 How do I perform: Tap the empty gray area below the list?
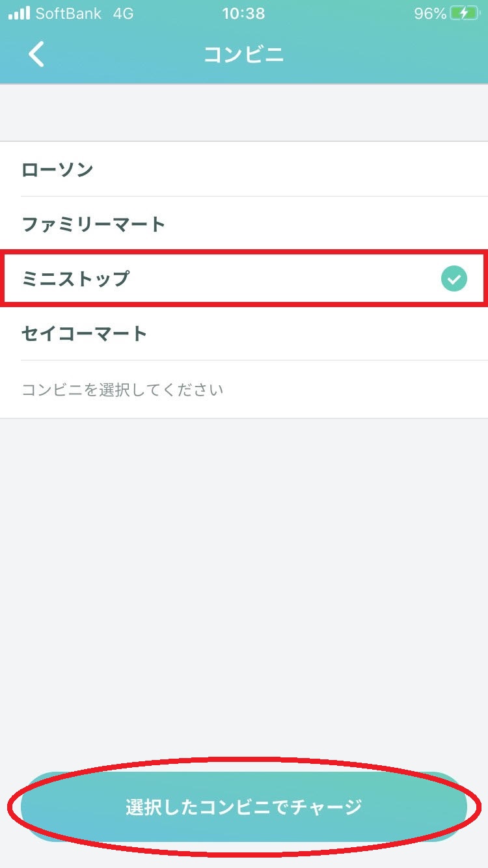(x=244, y=586)
